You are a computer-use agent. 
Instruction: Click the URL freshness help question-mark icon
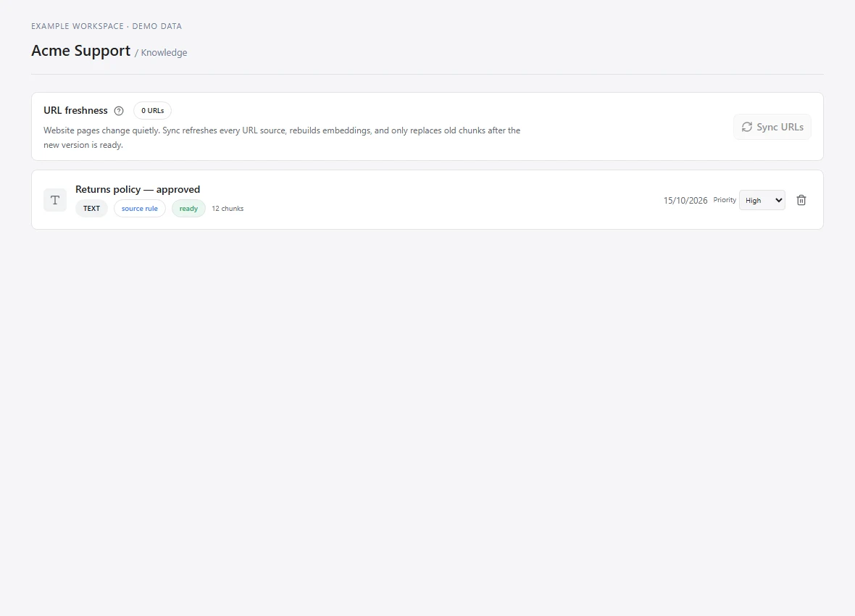pyautogui.click(x=119, y=111)
